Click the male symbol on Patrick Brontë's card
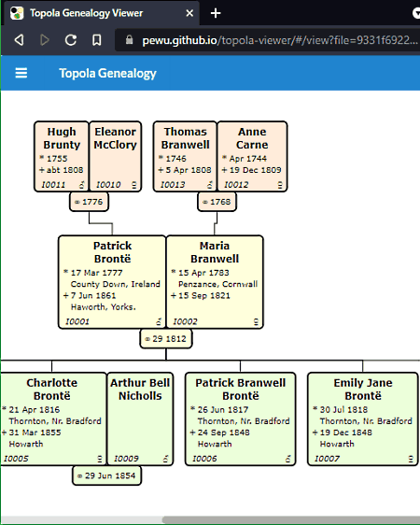This screenshot has height=525, width=420. click(x=159, y=321)
